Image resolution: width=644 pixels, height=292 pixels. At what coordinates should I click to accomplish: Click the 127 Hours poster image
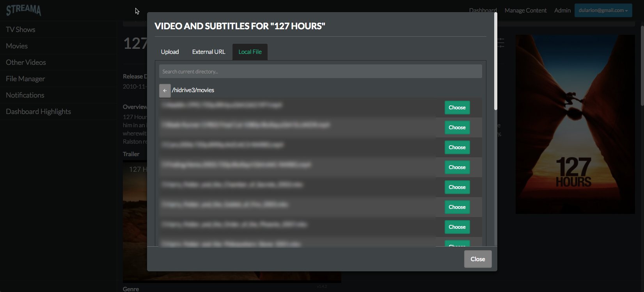575,124
